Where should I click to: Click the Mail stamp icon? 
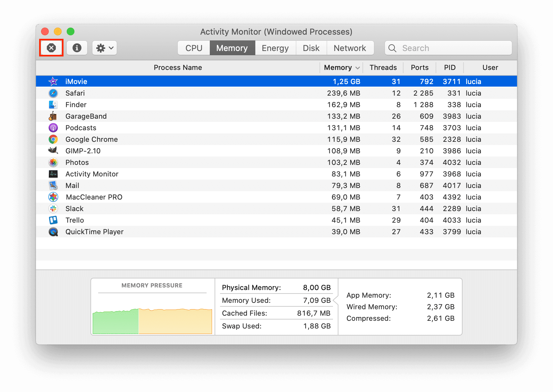[53, 185]
